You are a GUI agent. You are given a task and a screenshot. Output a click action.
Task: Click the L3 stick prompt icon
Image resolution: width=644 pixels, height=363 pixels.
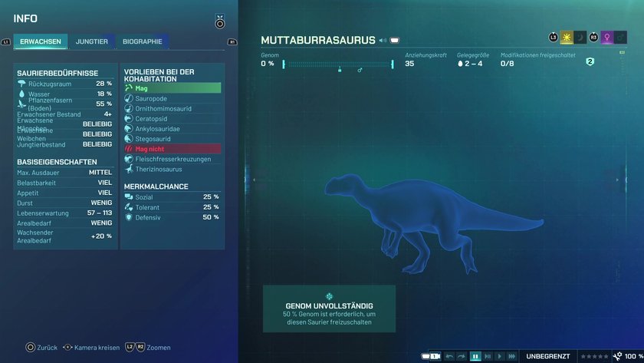(554, 38)
